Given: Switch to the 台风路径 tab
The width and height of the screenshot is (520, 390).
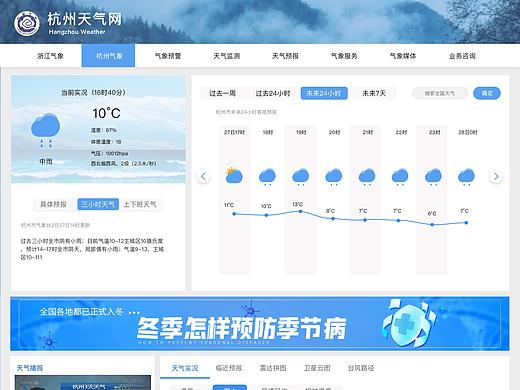Looking at the screenshot, I should 361,368.
